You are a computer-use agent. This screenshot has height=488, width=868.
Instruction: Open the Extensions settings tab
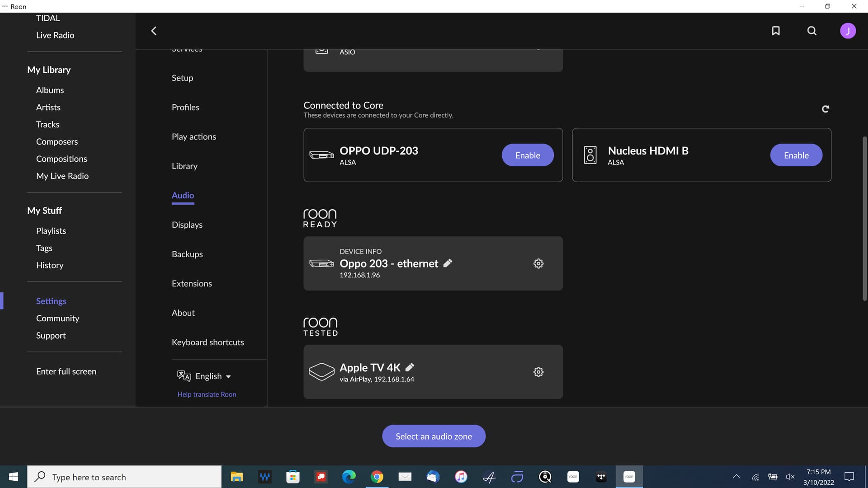tap(192, 283)
